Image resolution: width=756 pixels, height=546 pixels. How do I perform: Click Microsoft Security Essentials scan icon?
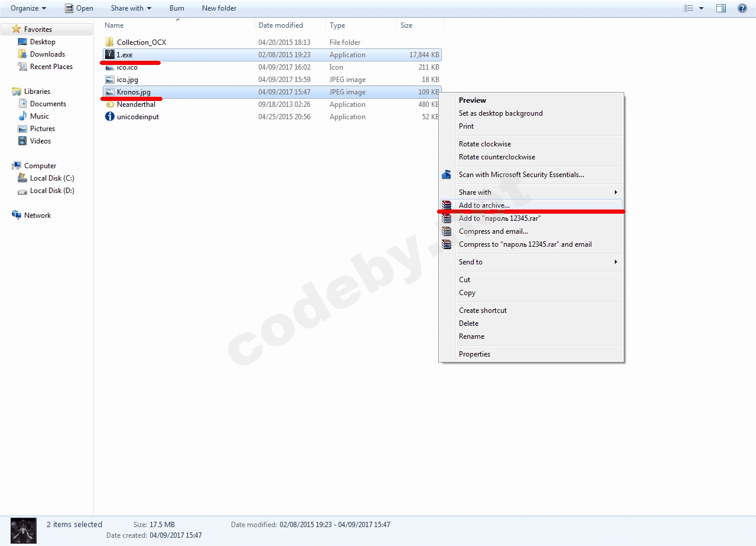(x=447, y=175)
